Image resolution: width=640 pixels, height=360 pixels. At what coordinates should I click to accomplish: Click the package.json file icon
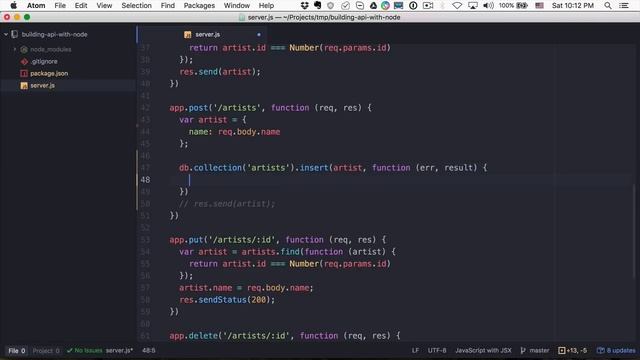tap(24, 73)
